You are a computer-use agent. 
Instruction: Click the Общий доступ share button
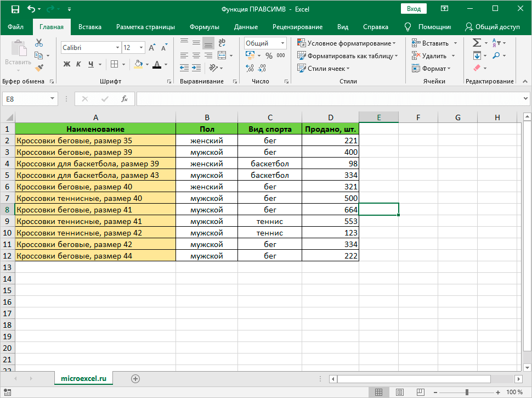[x=492, y=27]
